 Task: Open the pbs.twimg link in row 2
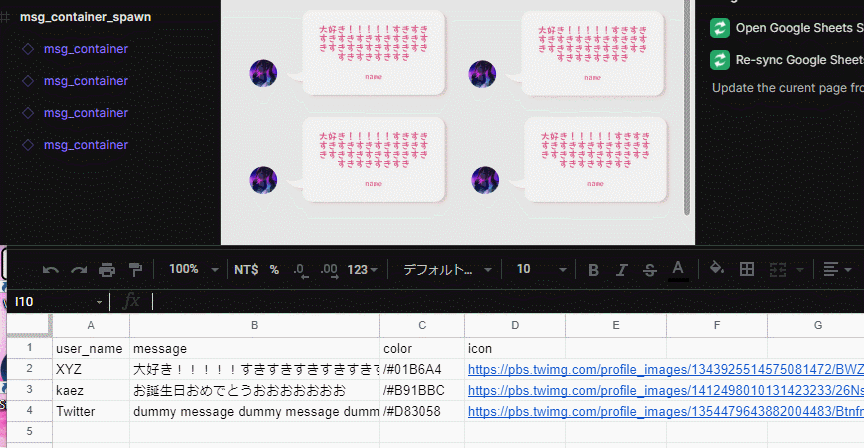click(665, 369)
